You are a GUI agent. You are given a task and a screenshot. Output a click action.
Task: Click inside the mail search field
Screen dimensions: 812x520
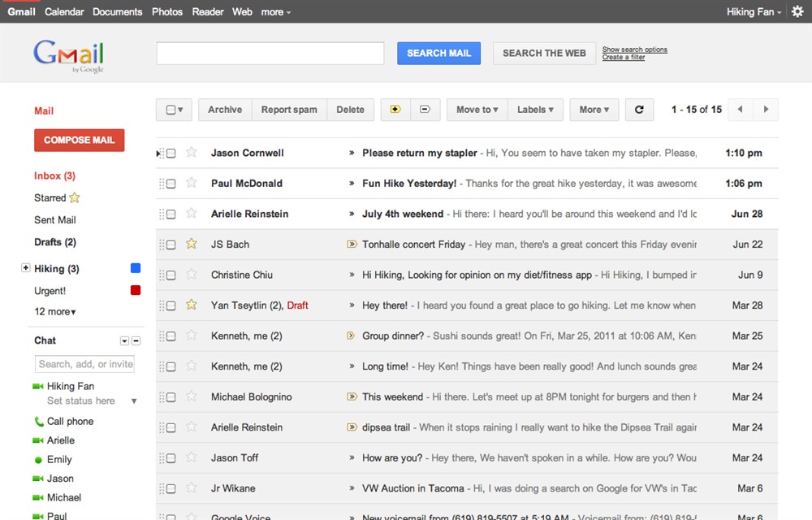pyautogui.click(x=272, y=53)
